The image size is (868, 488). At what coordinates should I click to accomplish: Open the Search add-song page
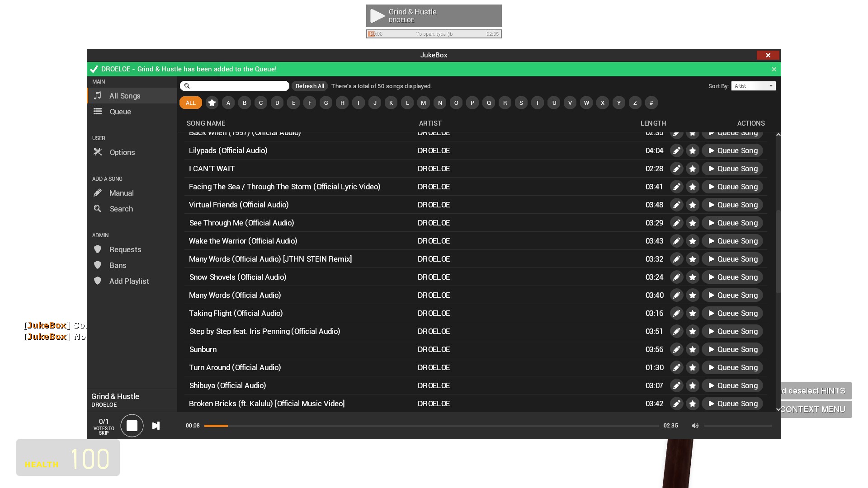coord(132,209)
